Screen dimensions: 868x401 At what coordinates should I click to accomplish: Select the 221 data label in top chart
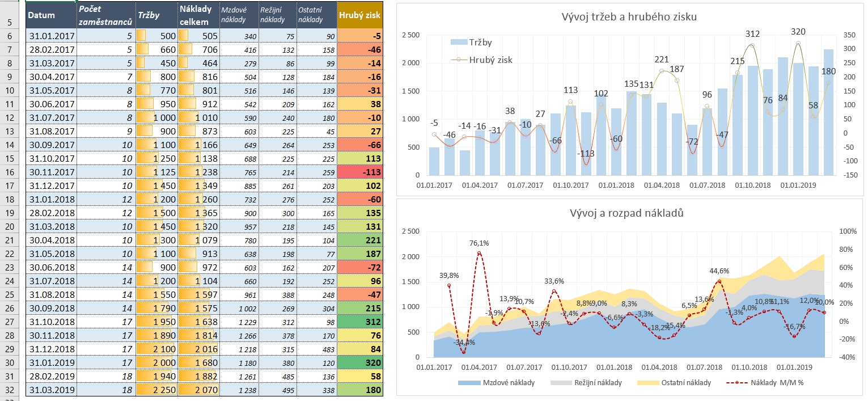[662, 59]
